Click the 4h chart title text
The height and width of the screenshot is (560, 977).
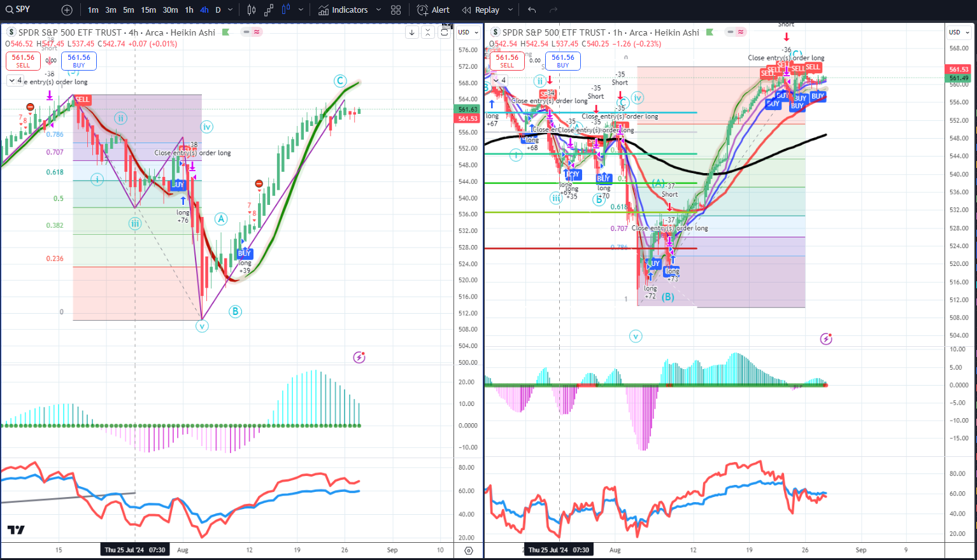click(117, 32)
